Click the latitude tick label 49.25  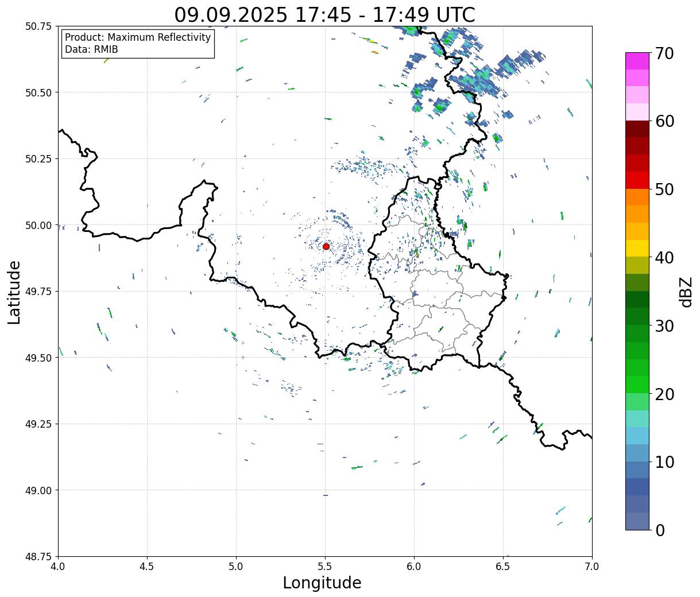[x=38, y=424]
